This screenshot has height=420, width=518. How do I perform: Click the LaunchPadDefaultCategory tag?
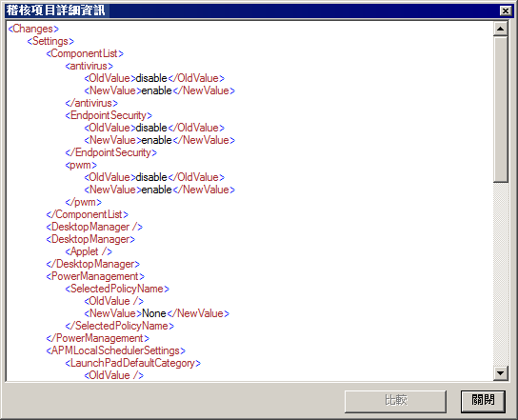coord(132,363)
